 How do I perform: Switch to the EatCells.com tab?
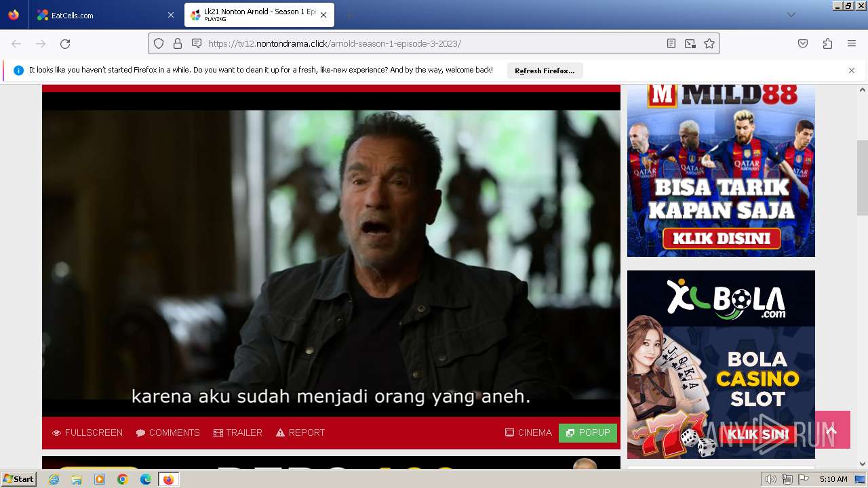(x=105, y=15)
